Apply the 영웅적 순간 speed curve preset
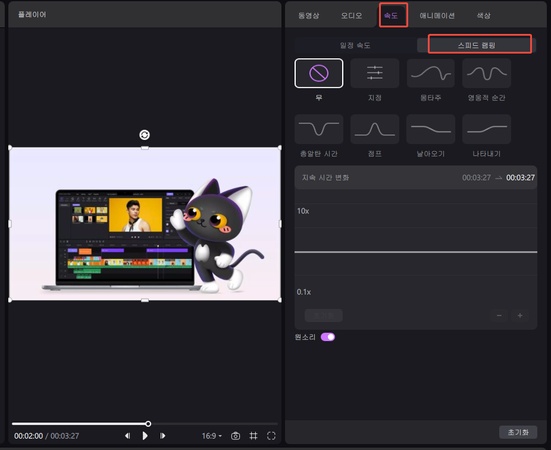The height and width of the screenshot is (450, 551). [487, 73]
